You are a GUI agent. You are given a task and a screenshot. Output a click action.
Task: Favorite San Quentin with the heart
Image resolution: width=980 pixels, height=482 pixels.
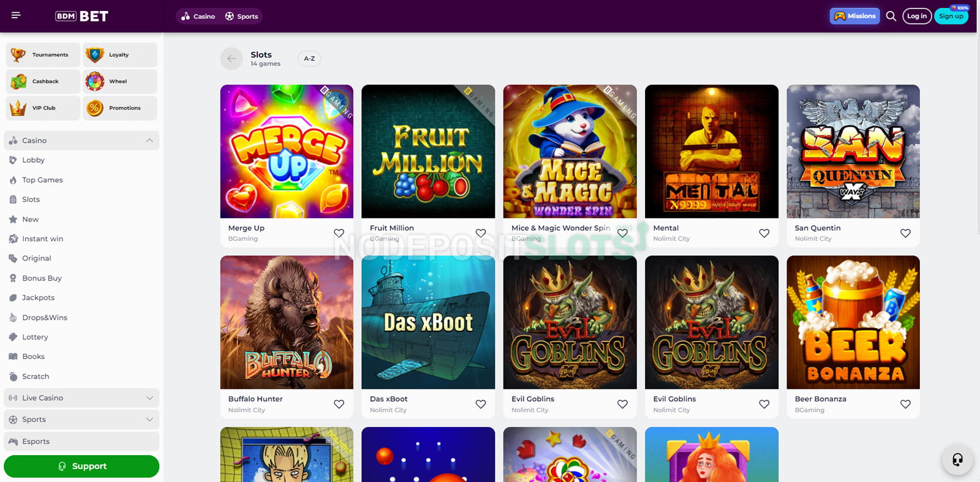905,233
